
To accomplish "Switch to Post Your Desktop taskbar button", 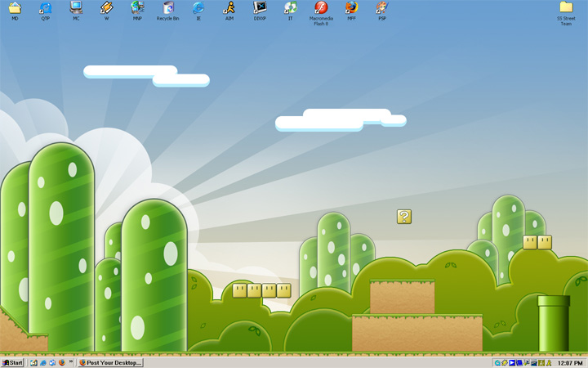I will point(110,363).
